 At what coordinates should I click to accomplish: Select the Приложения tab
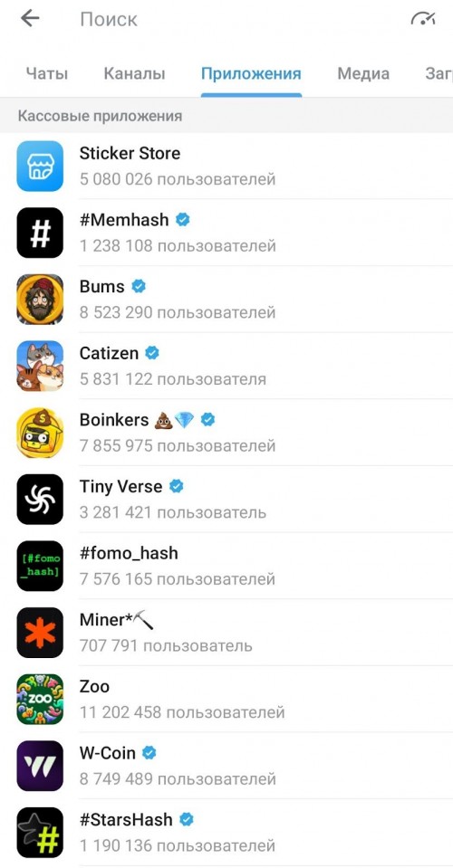pyautogui.click(x=252, y=74)
